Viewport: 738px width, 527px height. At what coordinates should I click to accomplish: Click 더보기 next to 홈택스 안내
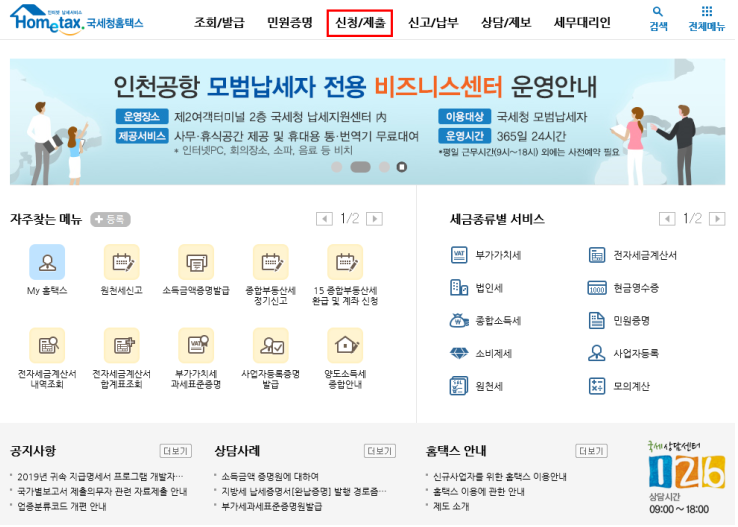coord(591,451)
